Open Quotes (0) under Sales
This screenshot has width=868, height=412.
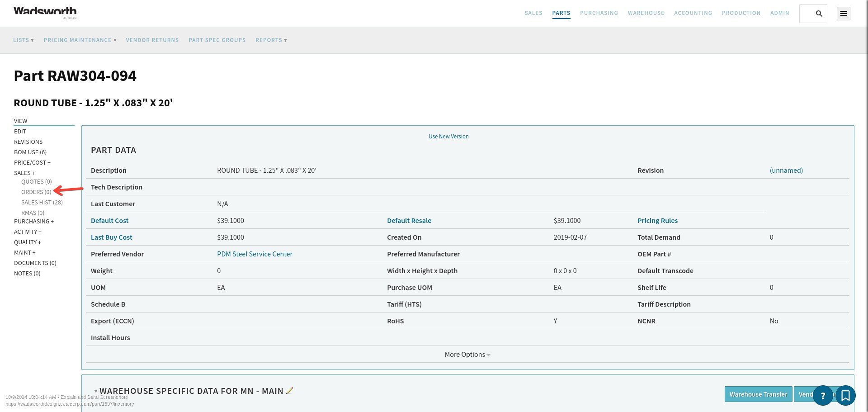click(37, 181)
